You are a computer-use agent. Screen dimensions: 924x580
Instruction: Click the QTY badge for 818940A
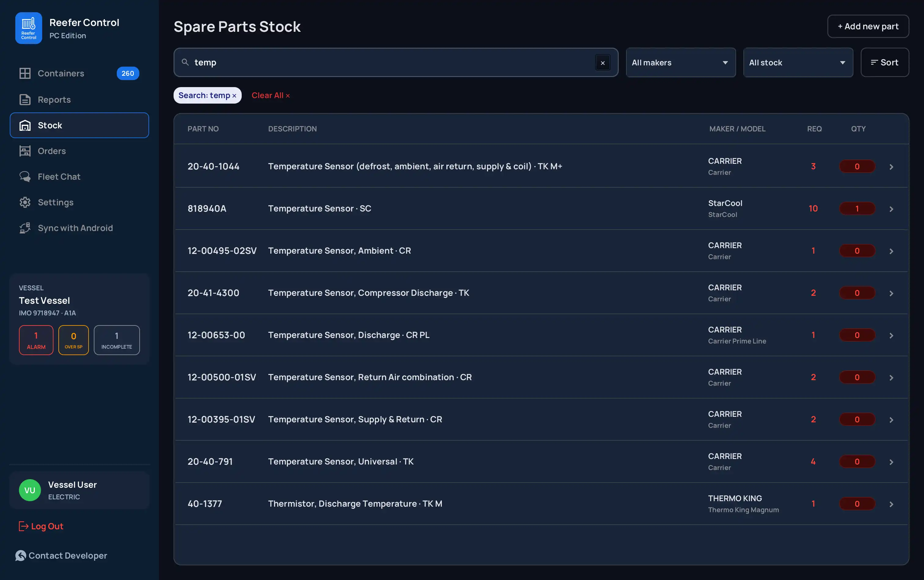click(x=857, y=209)
